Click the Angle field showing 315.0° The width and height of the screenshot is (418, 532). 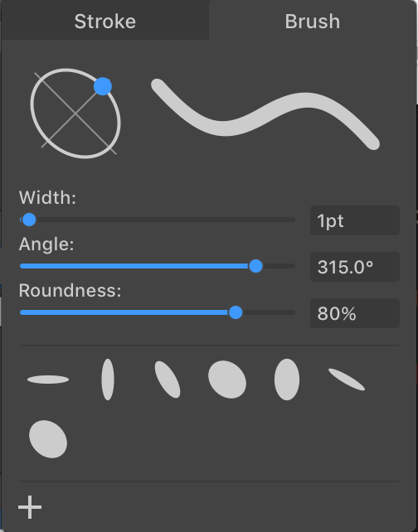tap(355, 267)
